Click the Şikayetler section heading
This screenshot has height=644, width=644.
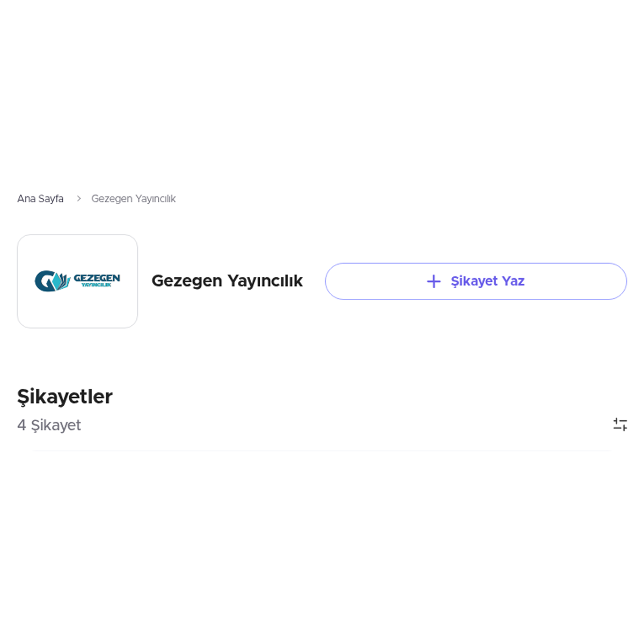[65, 397]
